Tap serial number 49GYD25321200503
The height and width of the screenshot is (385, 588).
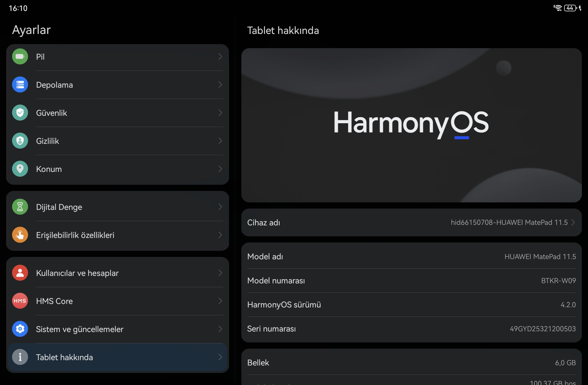point(543,329)
